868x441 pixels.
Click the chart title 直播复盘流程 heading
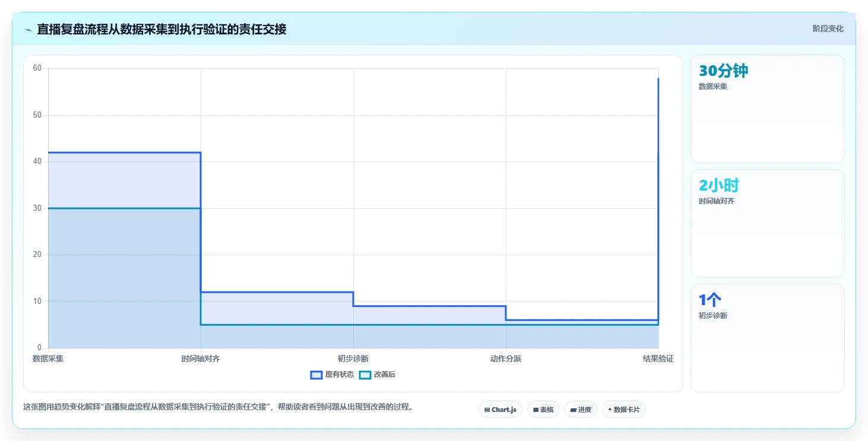tap(161, 29)
